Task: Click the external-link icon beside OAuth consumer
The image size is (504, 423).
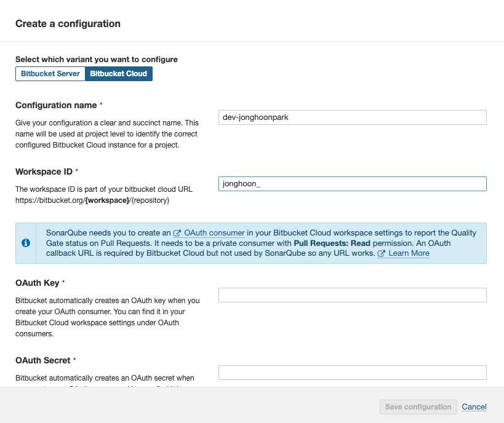Action: point(177,233)
